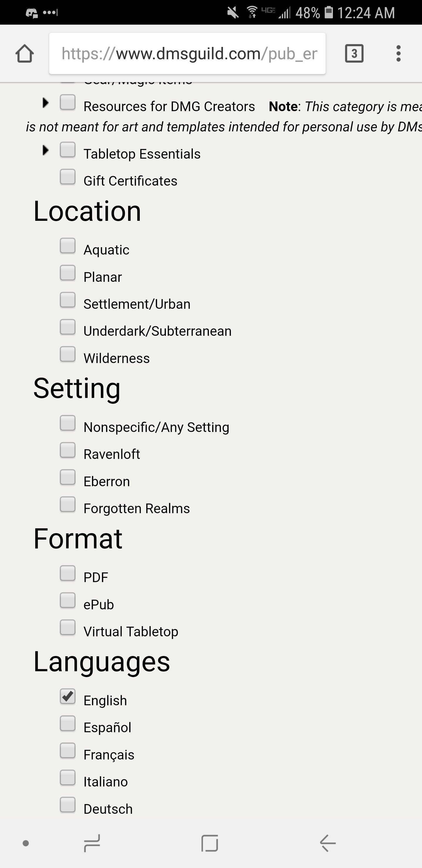The image size is (422, 868).
Task: Expand the Tabletop Essentials category
Action: [45, 150]
